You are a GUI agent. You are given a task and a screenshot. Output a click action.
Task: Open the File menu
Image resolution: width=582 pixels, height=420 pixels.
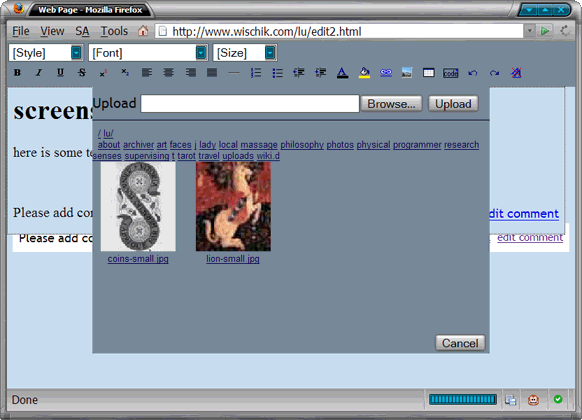(x=21, y=31)
